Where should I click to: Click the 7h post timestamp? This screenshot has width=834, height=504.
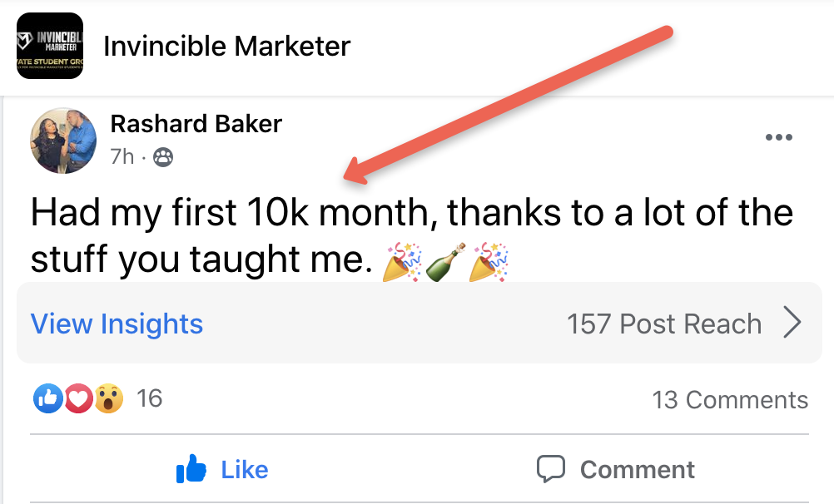point(122,157)
